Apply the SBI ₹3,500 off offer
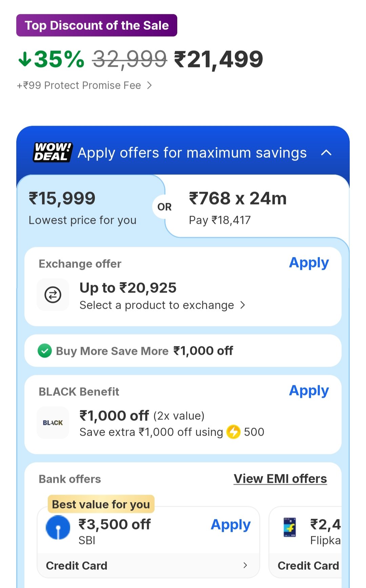366x588 pixels. pyautogui.click(x=230, y=525)
